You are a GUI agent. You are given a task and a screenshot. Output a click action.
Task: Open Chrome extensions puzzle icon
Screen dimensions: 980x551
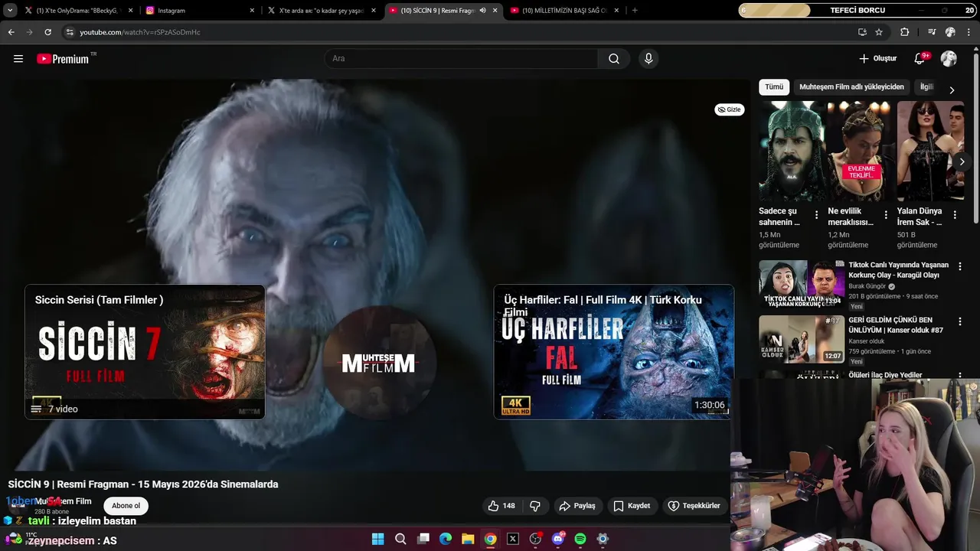(x=905, y=32)
